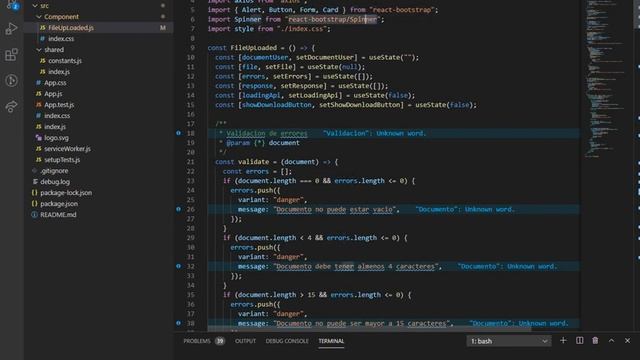640x360 pixels.
Task: Split the terminal panel
Action: [580, 341]
